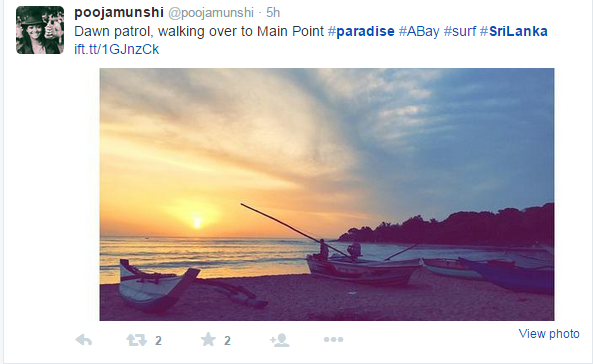
Task: Open the #surf hashtag
Action: tap(459, 31)
